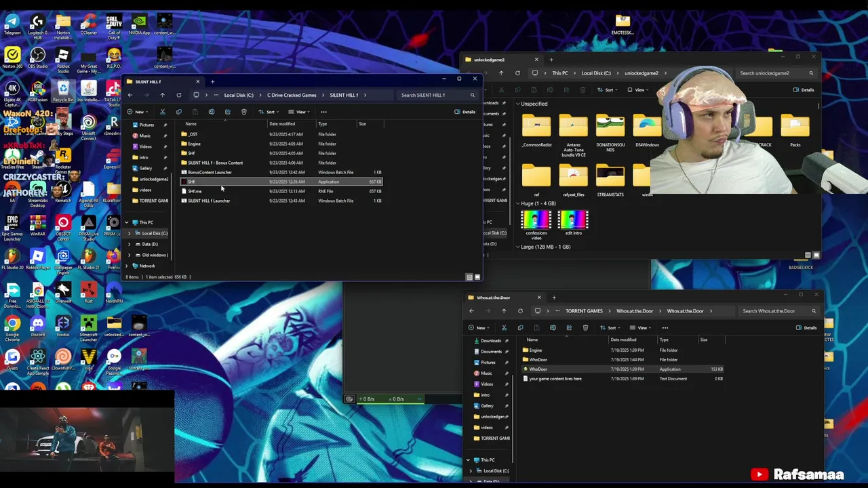Open View dropdown in Whos.at.the.Door window
The image size is (868, 488).
click(641, 328)
